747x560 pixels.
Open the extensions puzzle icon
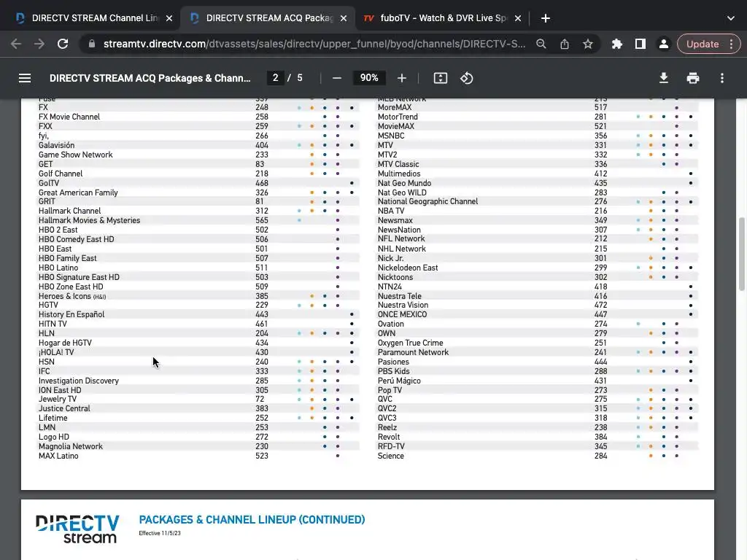point(617,44)
